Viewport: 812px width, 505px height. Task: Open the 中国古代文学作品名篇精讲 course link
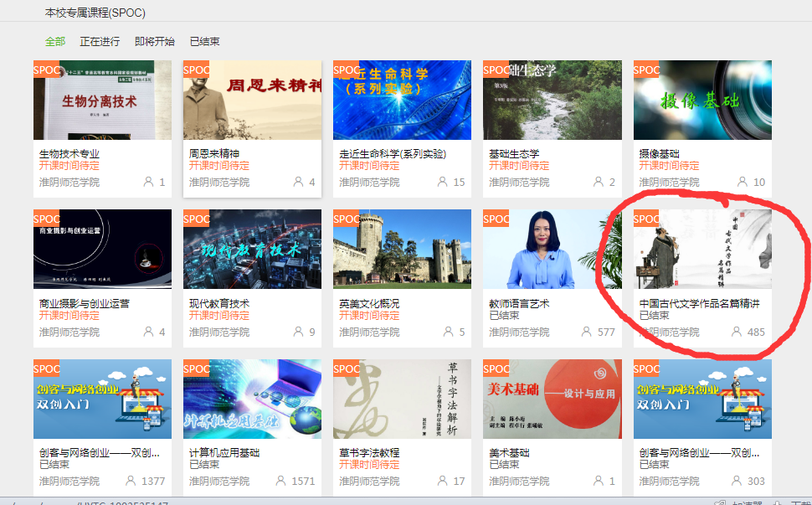tap(700, 303)
